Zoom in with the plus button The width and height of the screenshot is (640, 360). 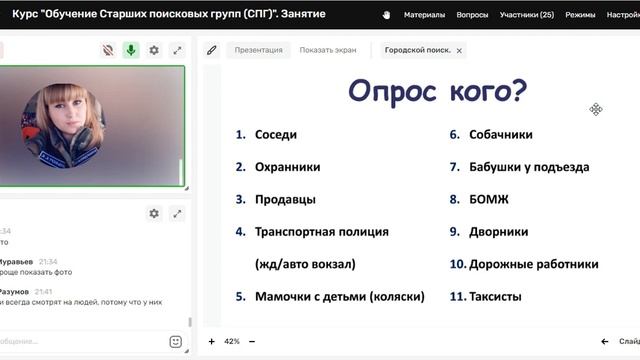click(x=211, y=341)
